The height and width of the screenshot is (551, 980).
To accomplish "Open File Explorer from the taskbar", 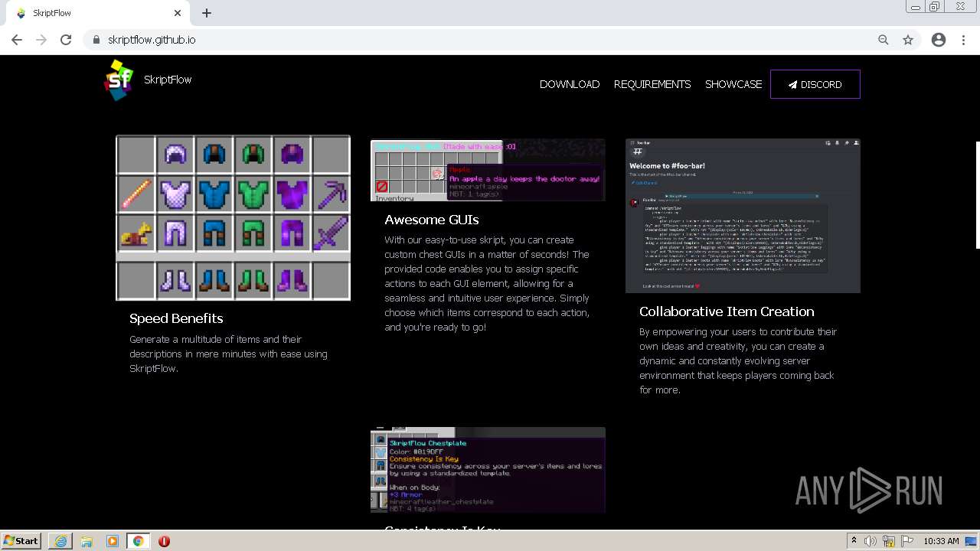I will tap(87, 541).
